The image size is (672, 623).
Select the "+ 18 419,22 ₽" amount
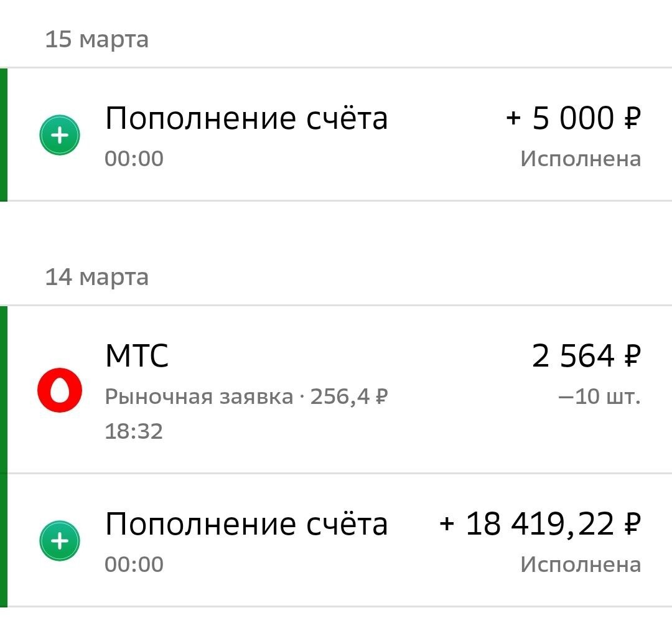pyautogui.click(x=539, y=524)
